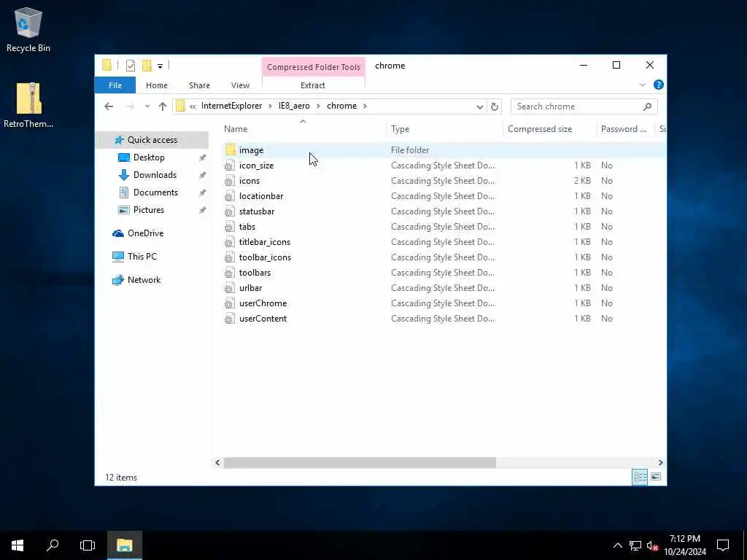747x560 pixels.
Task: Open Downloads in navigation pane
Action: pyautogui.click(x=155, y=175)
